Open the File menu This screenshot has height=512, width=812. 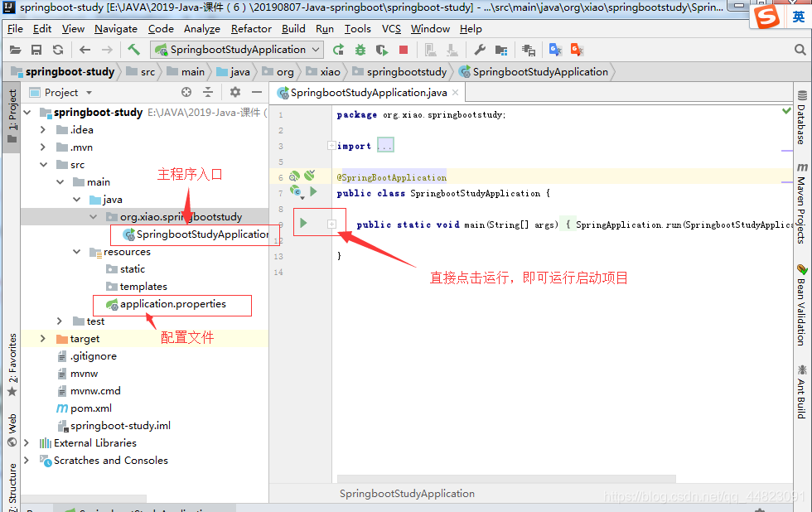pyautogui.click(x=15, y=29)
